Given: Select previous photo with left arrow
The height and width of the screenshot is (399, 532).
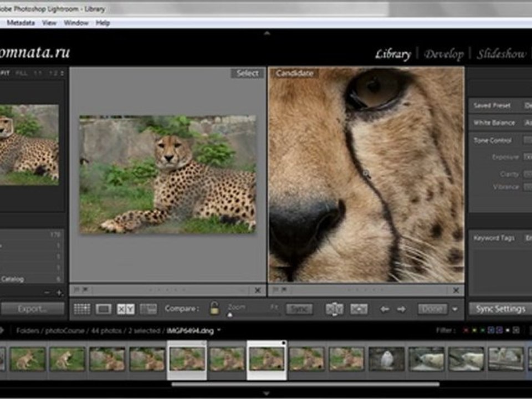Looking at the screenshot, I should pos(384,309).
